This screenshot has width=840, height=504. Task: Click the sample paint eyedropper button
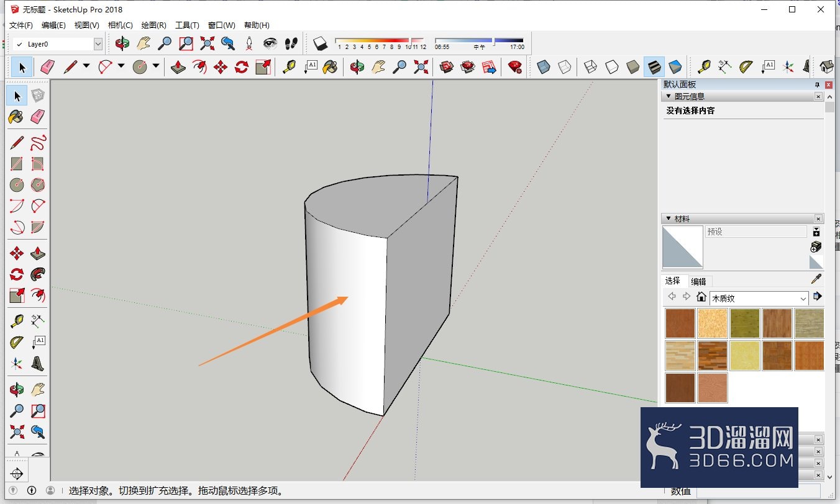tap(816, 279)
